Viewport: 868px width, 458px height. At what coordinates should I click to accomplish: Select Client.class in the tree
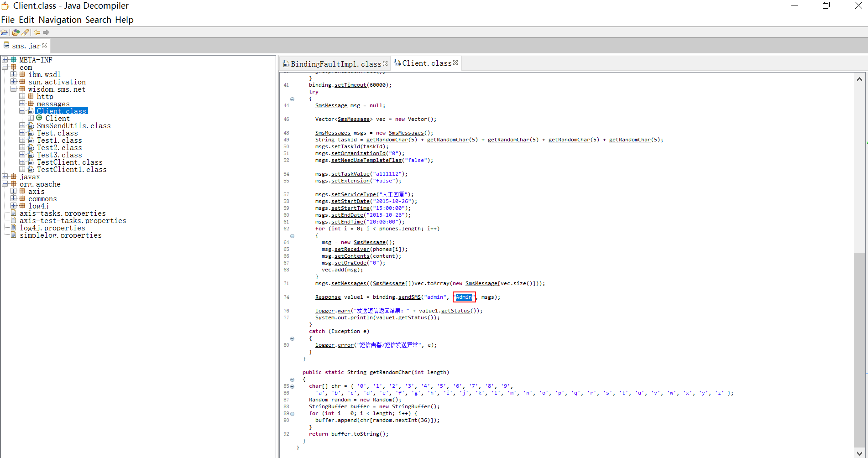click(x=62, y=111)
